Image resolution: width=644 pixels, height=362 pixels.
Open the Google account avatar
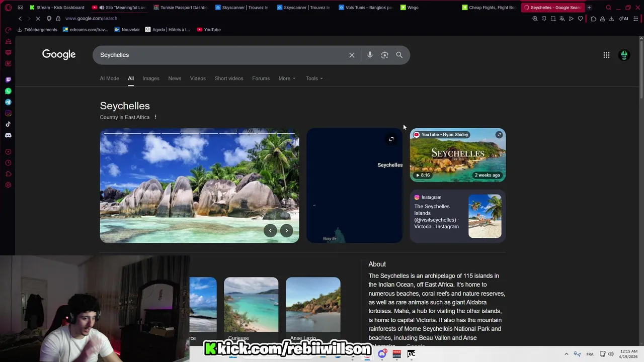(x=624, y=55)
